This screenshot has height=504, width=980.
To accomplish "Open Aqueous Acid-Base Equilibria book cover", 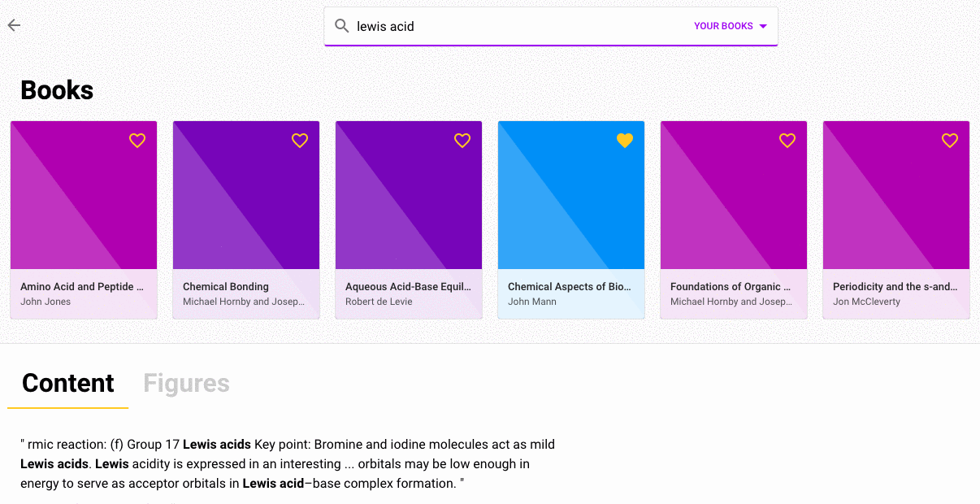I will point(409,195).
